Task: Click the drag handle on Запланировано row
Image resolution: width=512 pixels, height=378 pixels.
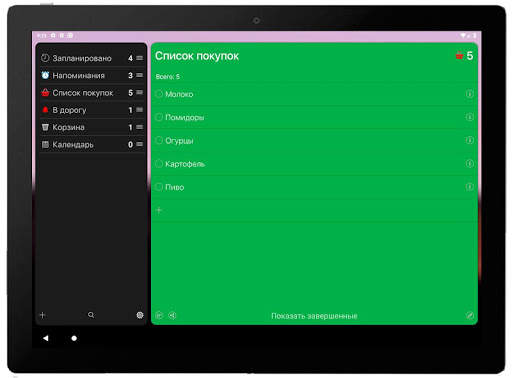Action: tap(140, 58)
